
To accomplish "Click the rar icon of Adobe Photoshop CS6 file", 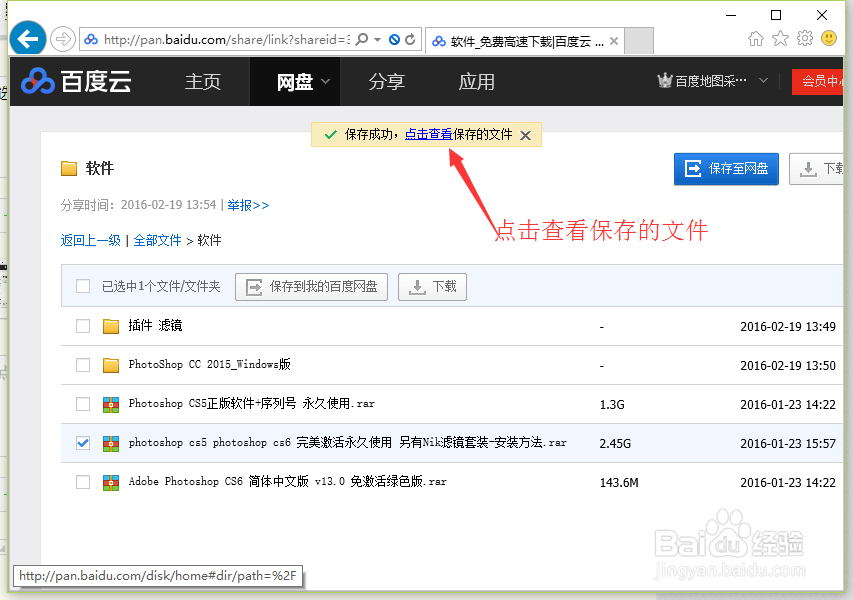I will tap(111, 483).
